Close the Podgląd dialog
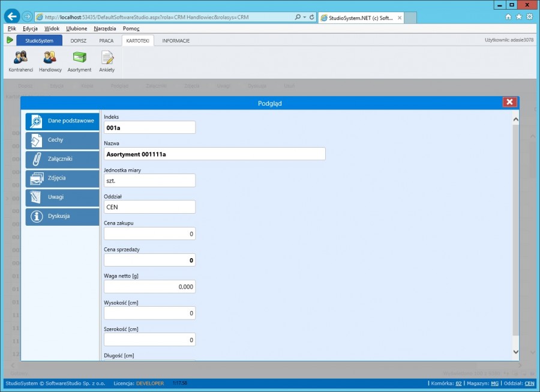540x392 pixels. (509, 102)
